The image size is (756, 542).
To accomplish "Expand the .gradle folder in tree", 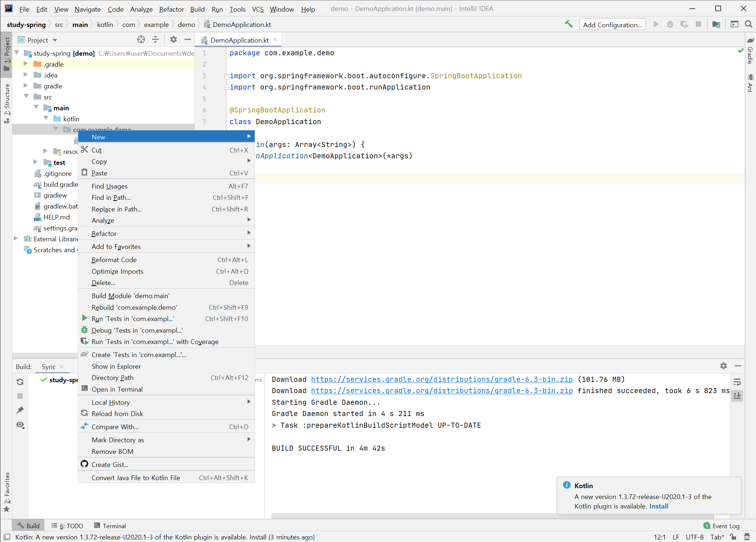I will pos(25,64).
